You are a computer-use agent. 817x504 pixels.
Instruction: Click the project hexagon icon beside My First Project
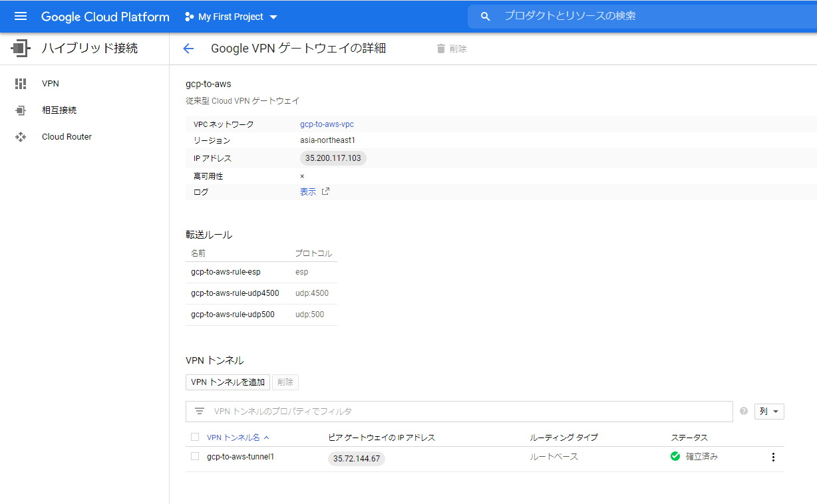189,17
